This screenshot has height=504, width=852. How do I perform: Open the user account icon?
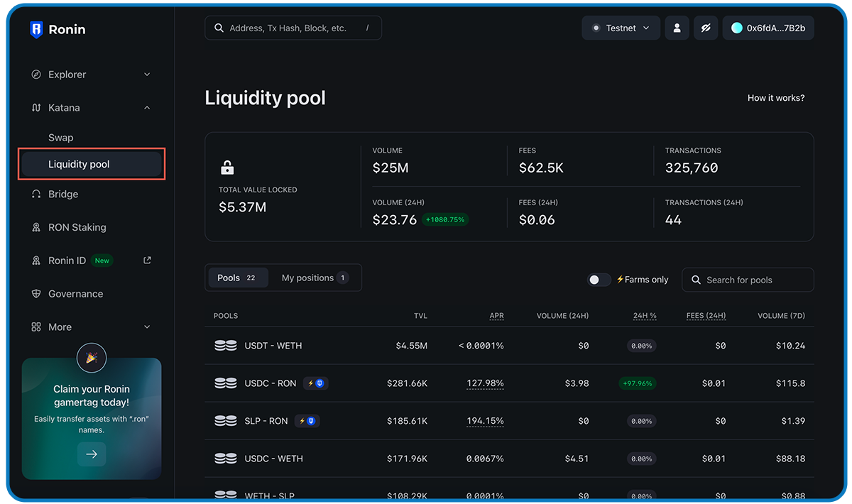(677, 28)
